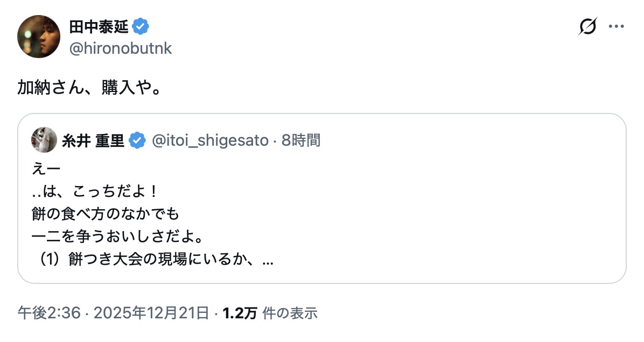
Task: Open the three-dot more options menu
Action: click(x=617, y=26)
